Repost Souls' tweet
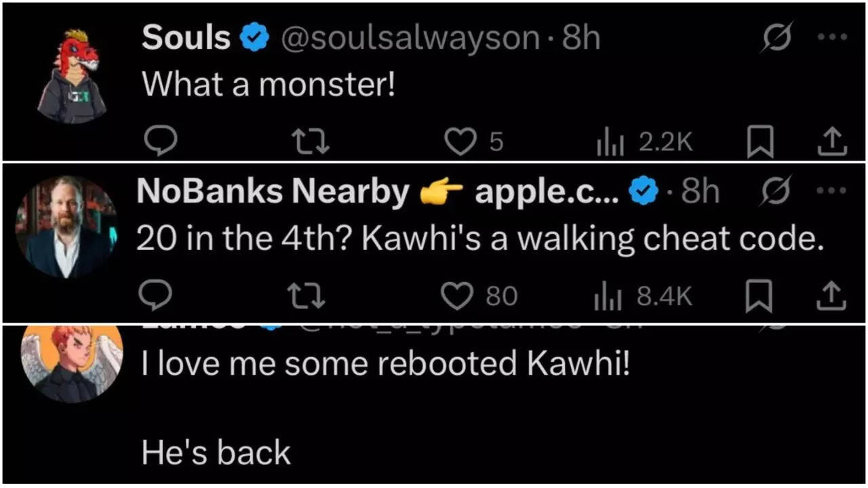This screenshot has height=488, width=868. [311, 141]
